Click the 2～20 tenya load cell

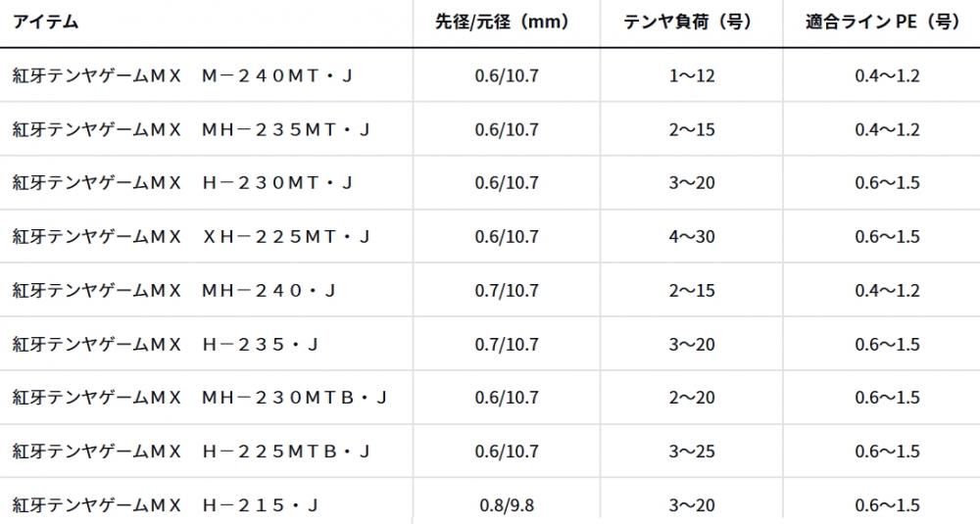(691, 398)
